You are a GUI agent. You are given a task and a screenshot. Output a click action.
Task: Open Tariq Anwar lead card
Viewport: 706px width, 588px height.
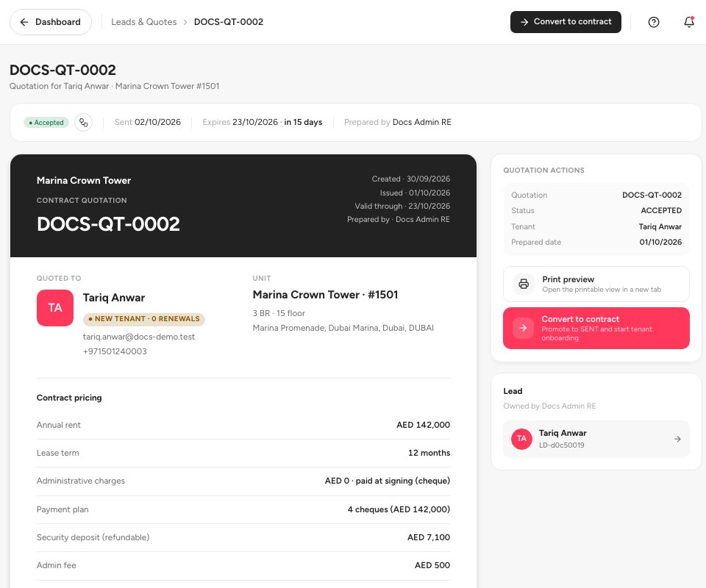point(596,439)
